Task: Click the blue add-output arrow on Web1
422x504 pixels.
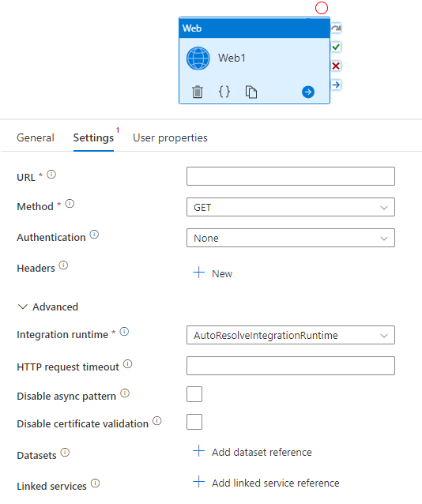Action: click(308, 92)
